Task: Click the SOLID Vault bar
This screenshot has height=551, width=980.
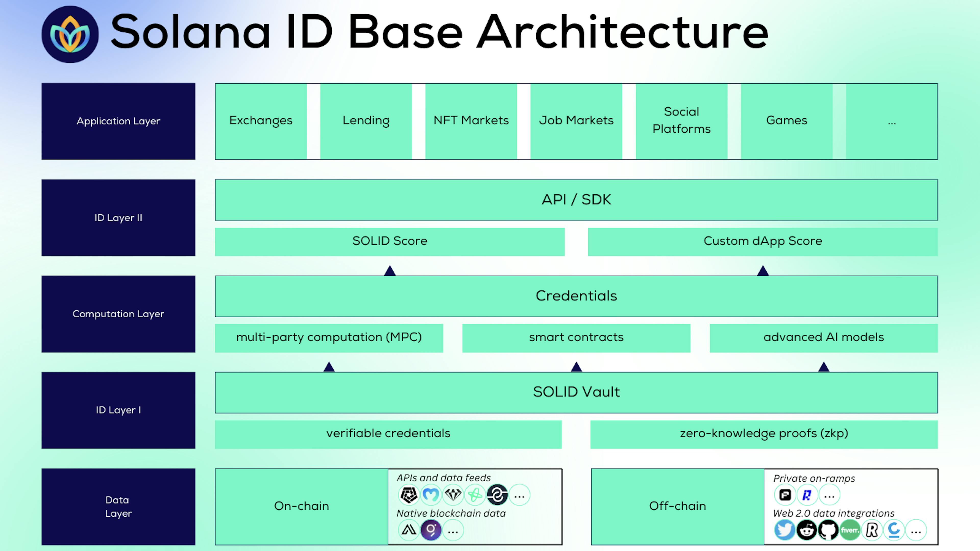Action: [576, 392]
